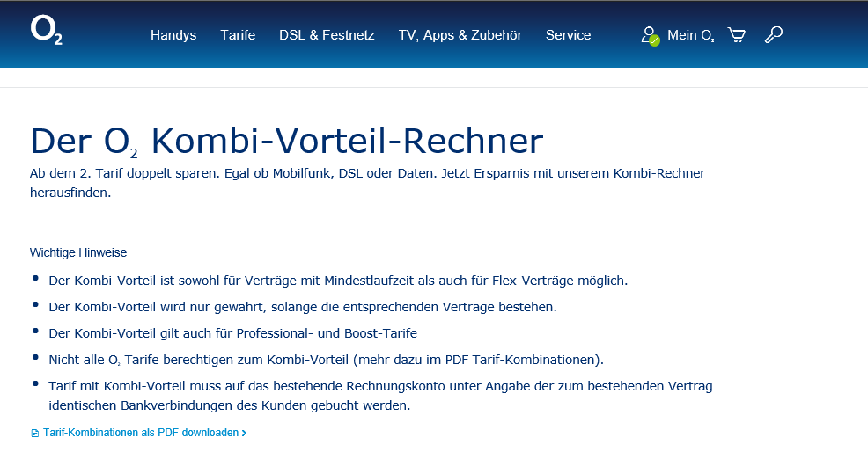This screenshot has width=868, height=452.
Task: Go to Mein O2 account
Action: (691, 35)
